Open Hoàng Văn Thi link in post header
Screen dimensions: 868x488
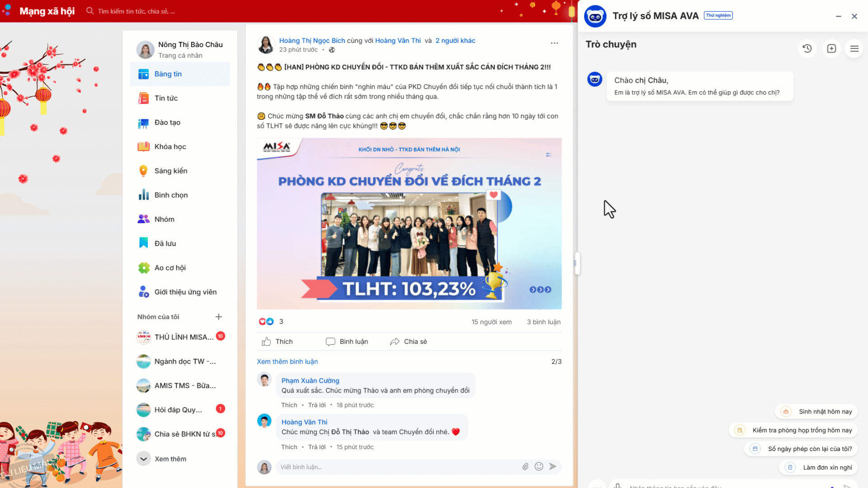point(398,41)
